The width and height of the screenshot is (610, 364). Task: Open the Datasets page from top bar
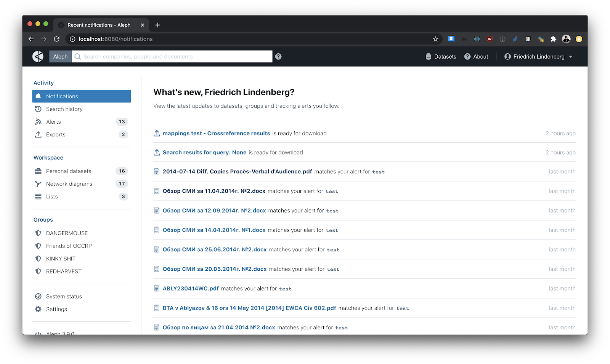(441, 56)
